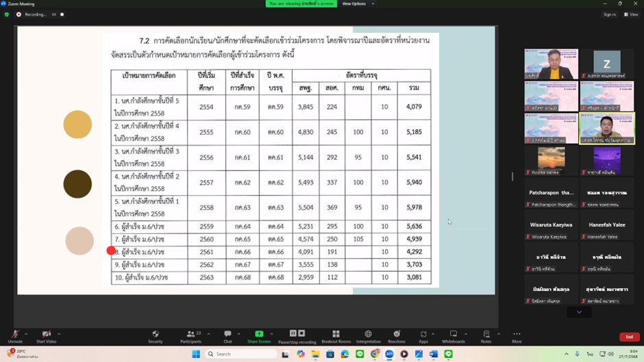Open the clock and date panel
The image size is (644, 362).
tap(629, 354)
